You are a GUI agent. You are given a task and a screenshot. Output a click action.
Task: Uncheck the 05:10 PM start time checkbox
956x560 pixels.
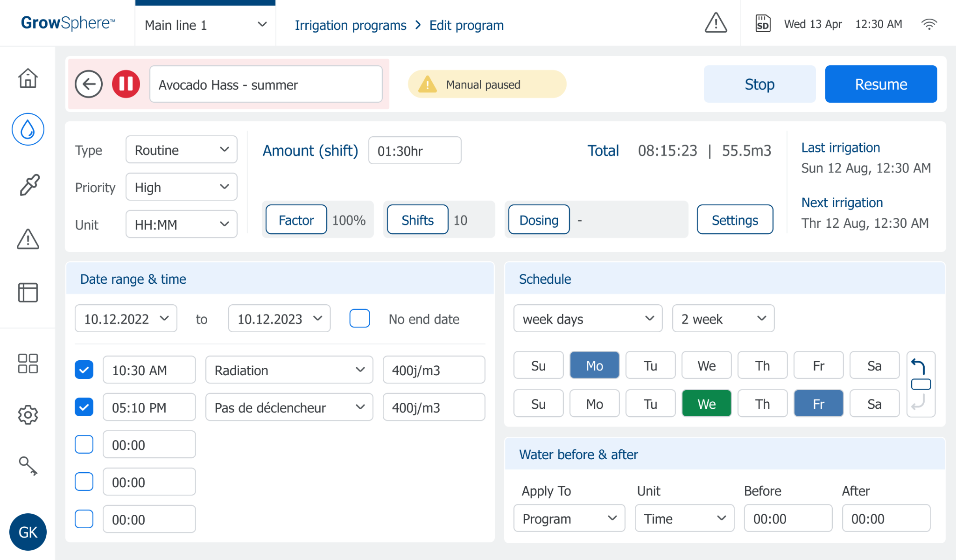coord(84,407)
